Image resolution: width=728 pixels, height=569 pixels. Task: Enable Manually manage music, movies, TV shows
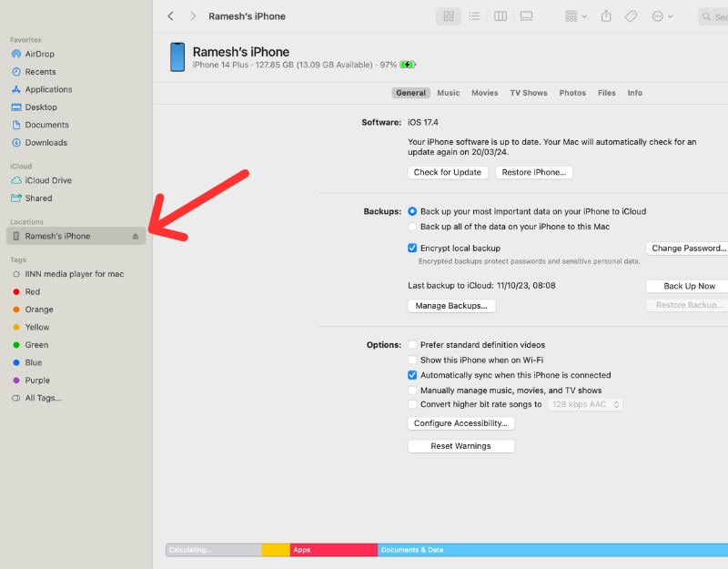[x=412, y=391]
